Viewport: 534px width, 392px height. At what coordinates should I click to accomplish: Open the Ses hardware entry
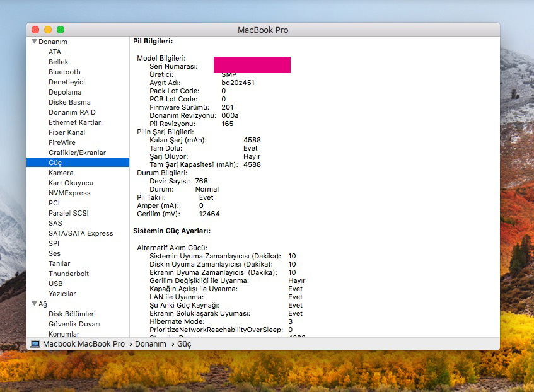54,253
